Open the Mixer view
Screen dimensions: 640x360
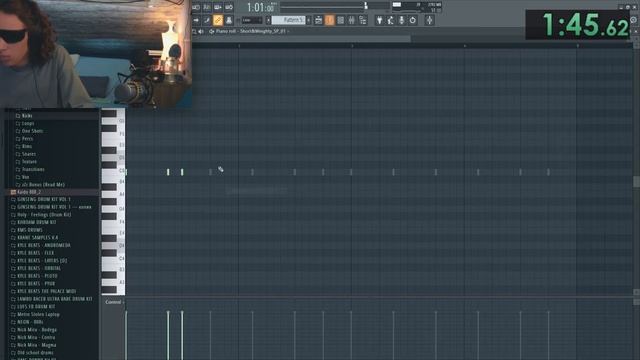[351, 20]
